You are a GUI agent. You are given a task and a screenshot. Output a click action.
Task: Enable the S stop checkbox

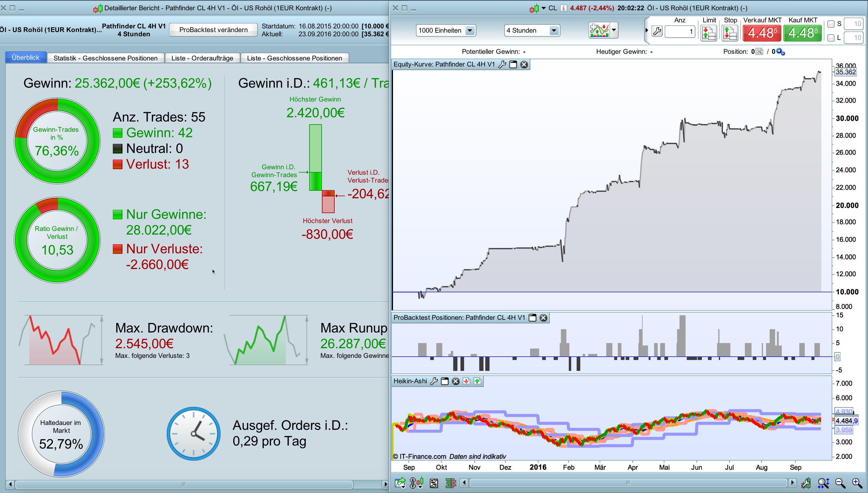click(830, 24)
